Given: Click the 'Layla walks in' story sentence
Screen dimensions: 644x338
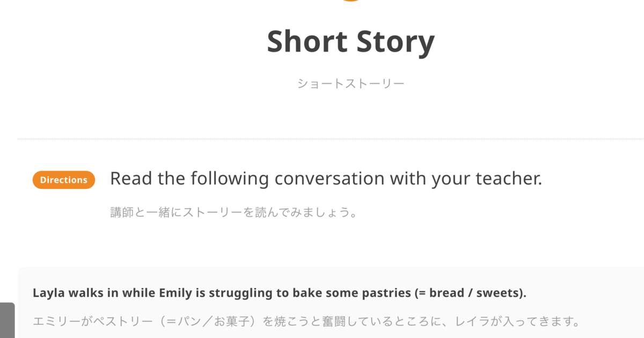Looking at the screenshot, I should pyautogui.click(x=280, y=293).
